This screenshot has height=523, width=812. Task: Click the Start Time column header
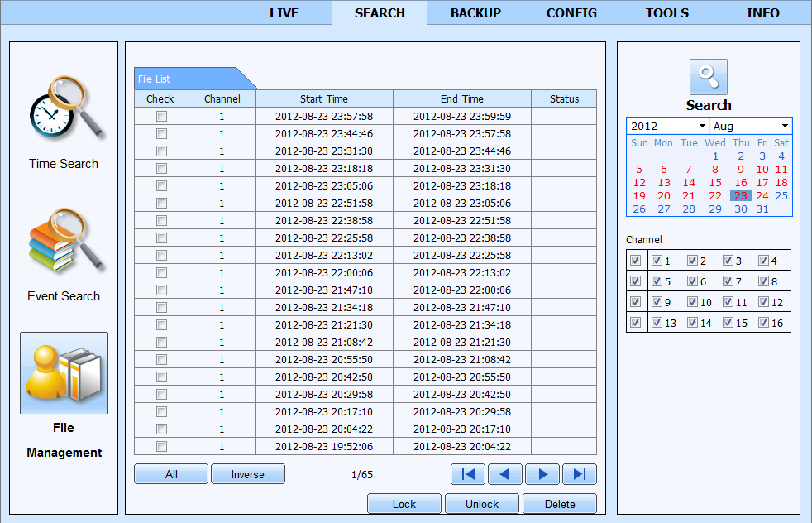(324, 98)
